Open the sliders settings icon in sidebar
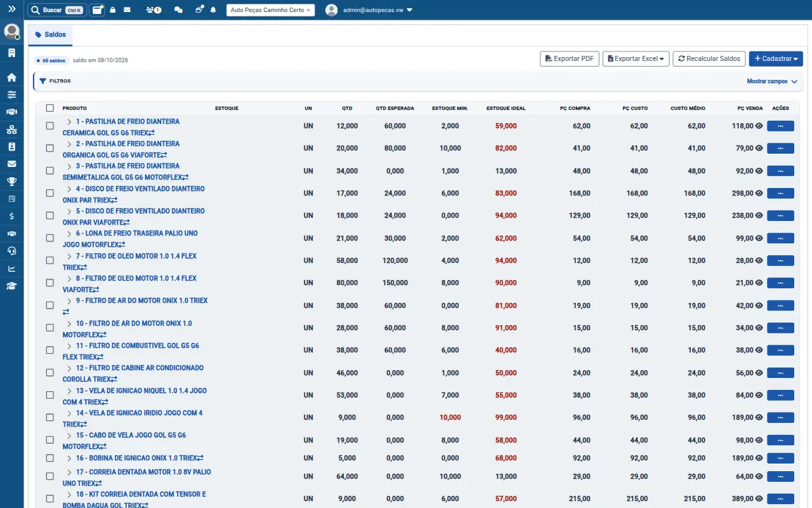Image resolution: width=812 pixels, height=508 pixels. pos(11,95)
